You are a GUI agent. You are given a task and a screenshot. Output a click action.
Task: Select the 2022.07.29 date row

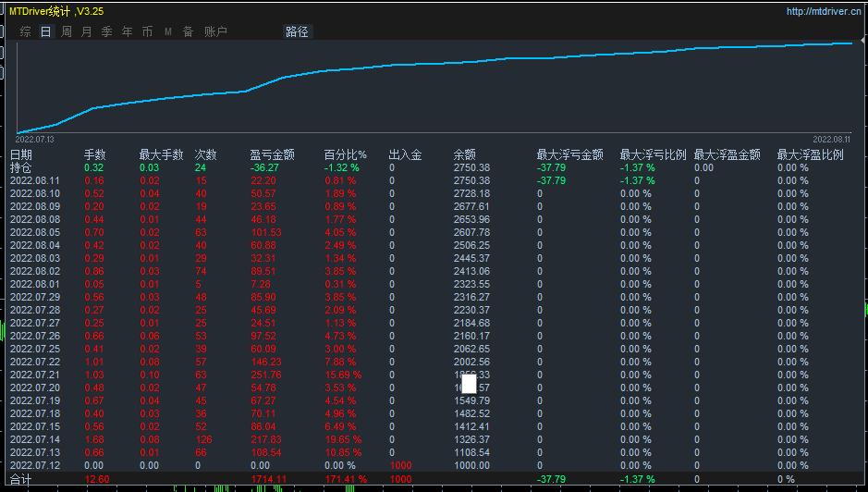click(35, 297)
